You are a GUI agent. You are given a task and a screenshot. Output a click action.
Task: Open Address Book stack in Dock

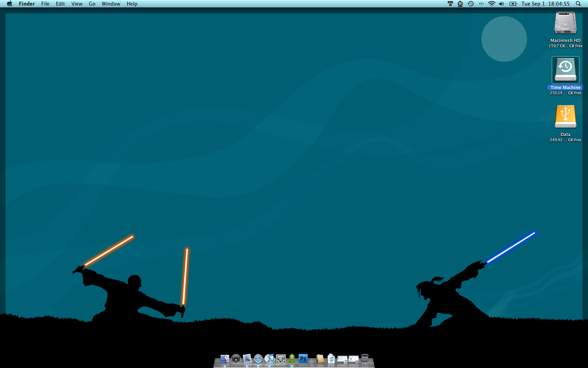(320, 359)
